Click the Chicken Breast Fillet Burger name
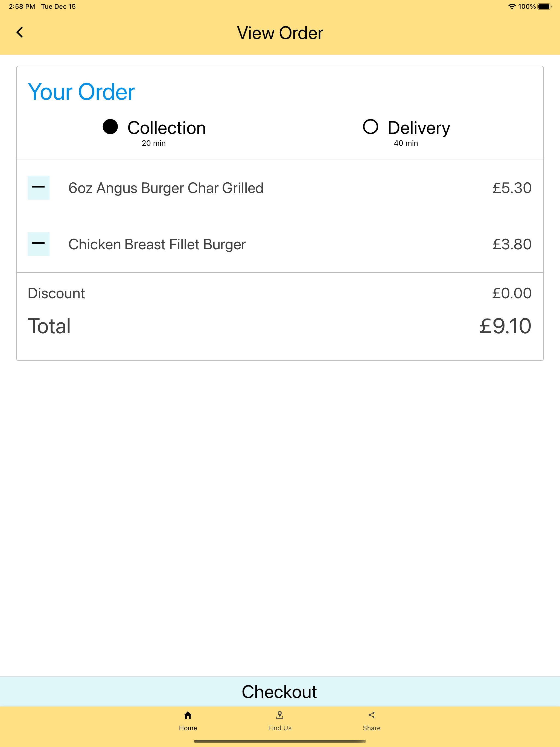 [157, 244]
